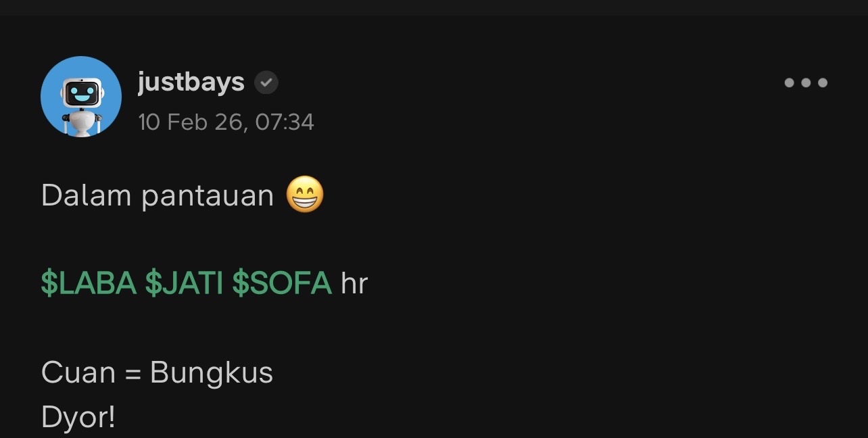Viewport: 868px width, 438px height.
Task: Click the verified checkmark badge beside justbays
Action: click(266, 83)
